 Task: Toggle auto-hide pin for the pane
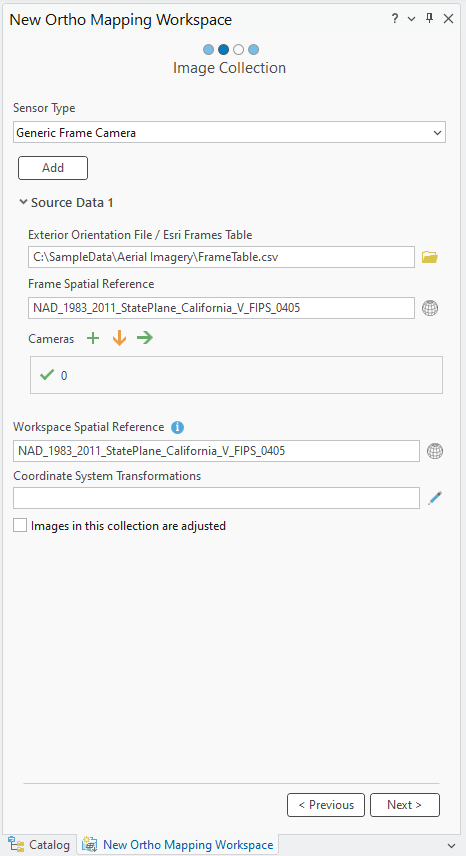pos(429,19)
